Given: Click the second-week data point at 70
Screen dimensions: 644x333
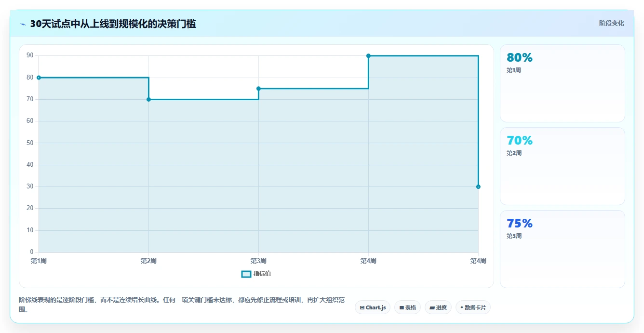Looking at the screenshot, I should [x=148, y=99].
